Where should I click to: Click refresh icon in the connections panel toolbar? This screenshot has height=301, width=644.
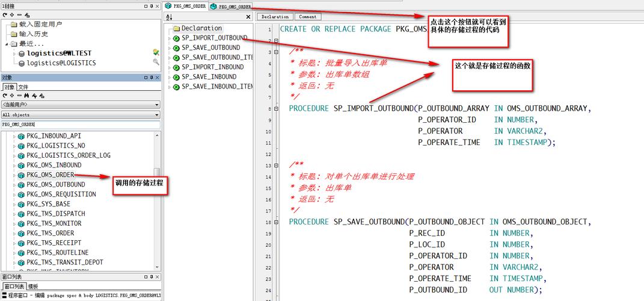coord(5,14)
